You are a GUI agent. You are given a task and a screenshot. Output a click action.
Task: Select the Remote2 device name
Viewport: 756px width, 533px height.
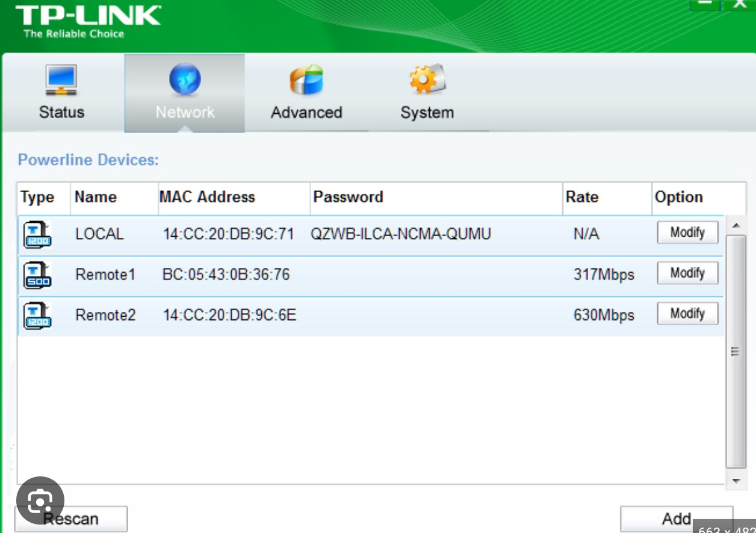[x=105, y=315]
